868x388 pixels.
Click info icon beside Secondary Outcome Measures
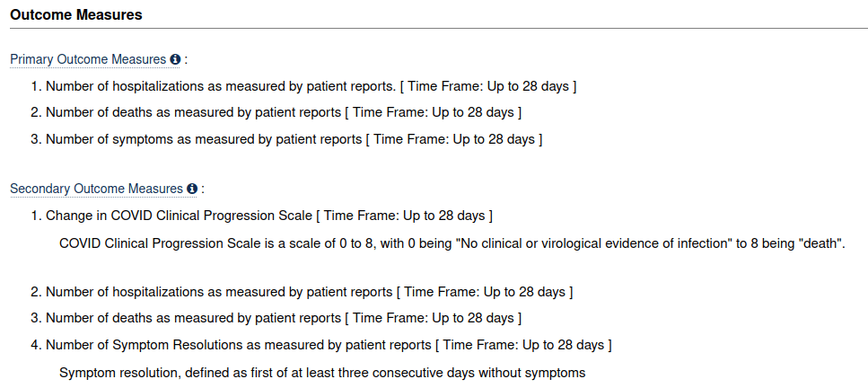point(192,189)
